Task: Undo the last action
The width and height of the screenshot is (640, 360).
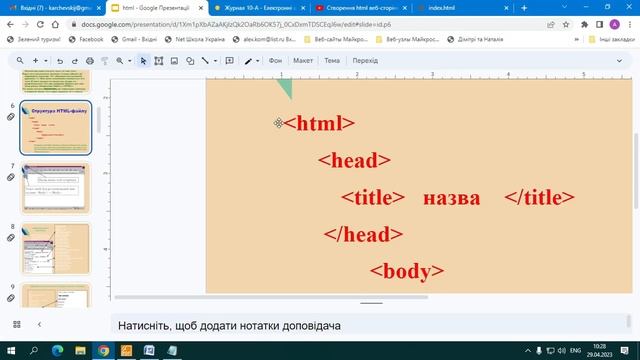Action: tap(60, 61)
